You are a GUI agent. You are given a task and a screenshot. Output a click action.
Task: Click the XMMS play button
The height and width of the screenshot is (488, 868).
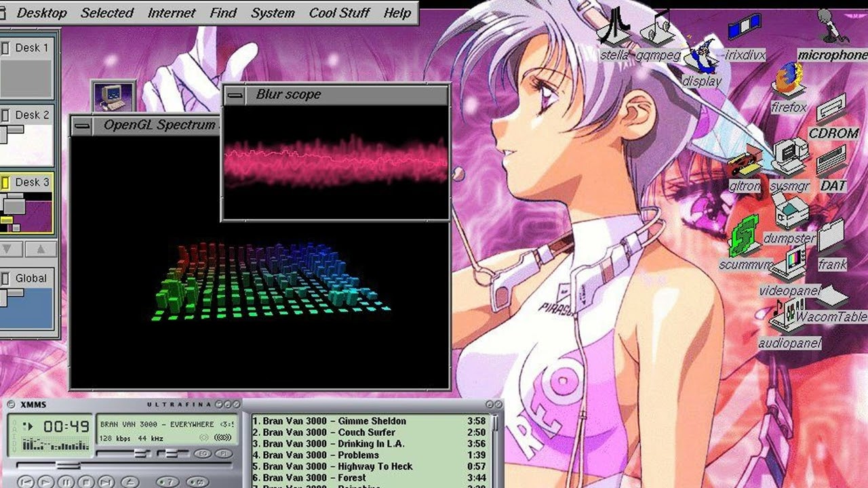[45, 481]
